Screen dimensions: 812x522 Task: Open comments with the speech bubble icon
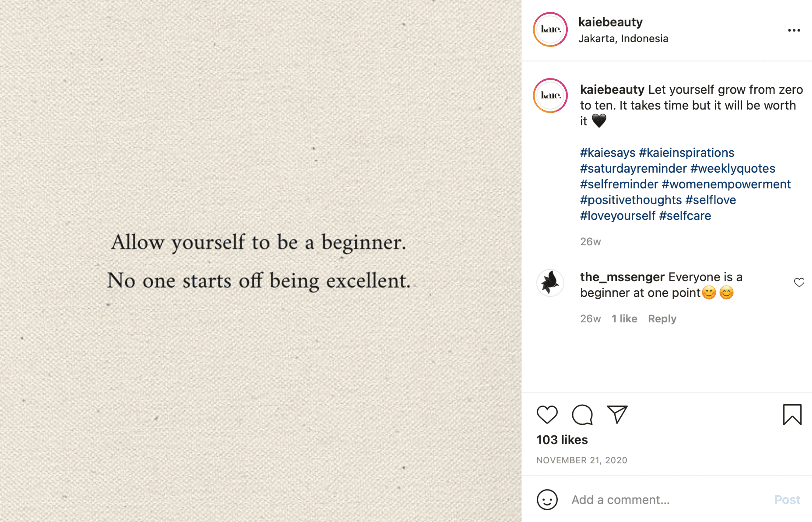[x=582, y=415]
